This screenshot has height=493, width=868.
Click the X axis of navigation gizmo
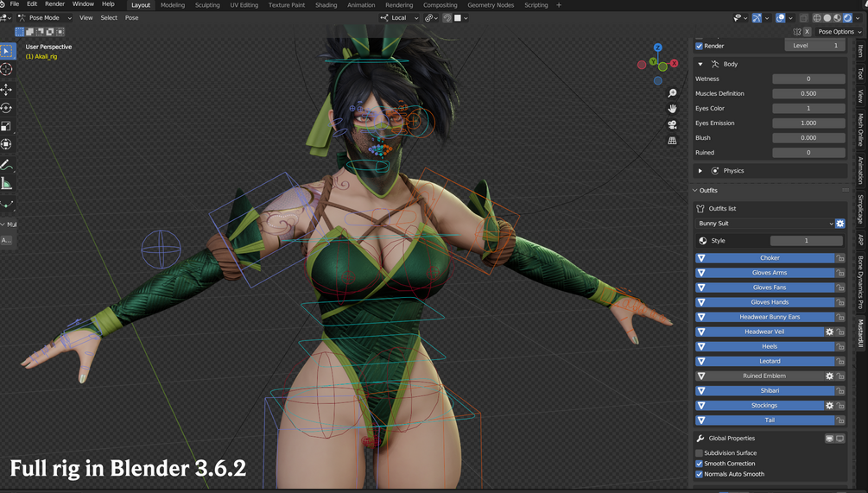click(x=675, y=63)
